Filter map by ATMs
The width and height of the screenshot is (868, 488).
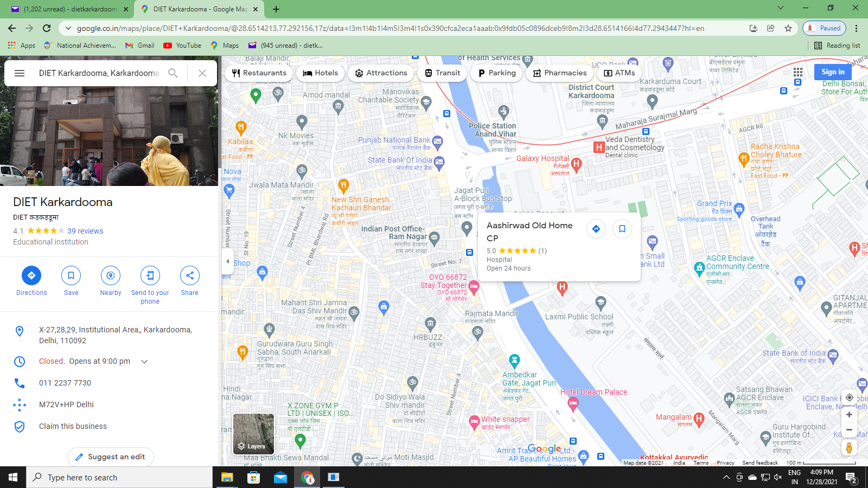pos(620,73)
